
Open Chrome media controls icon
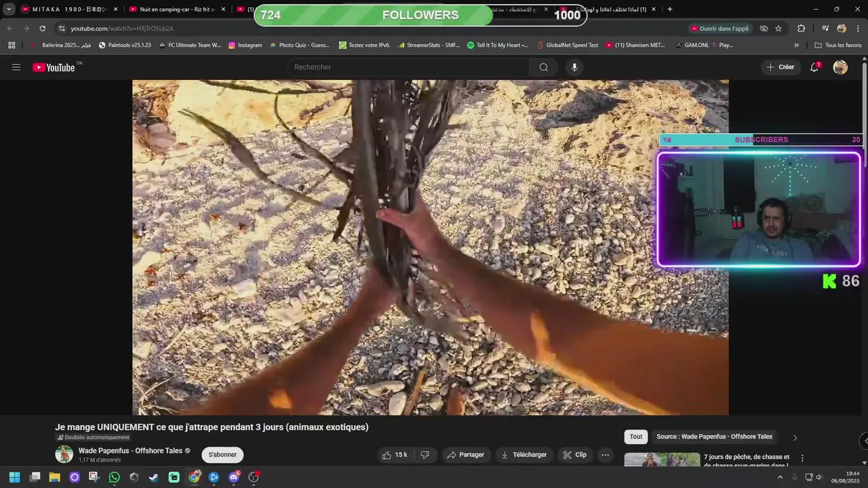(x=825, y=28)
